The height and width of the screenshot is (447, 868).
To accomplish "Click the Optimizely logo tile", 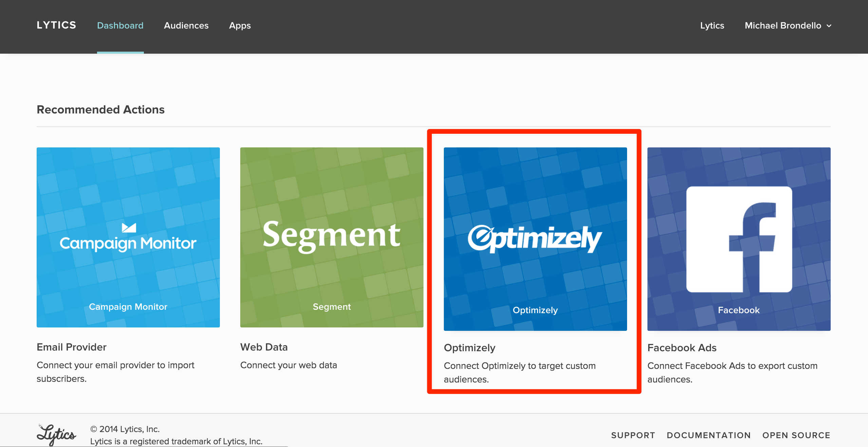I will (535, 238).
